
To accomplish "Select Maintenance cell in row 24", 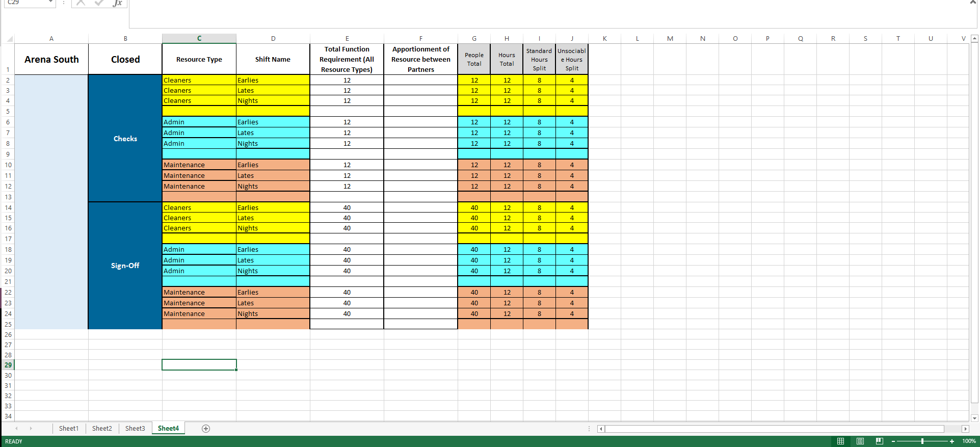I will [x=199, y=314].
